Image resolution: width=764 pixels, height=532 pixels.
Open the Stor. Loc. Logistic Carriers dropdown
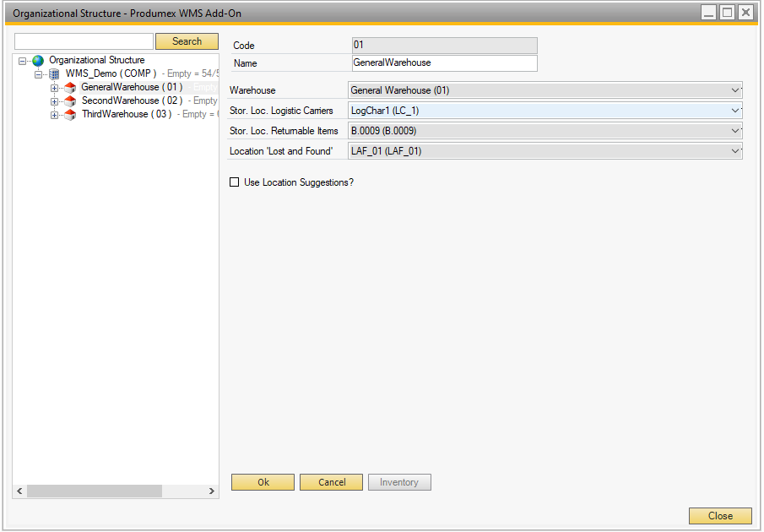[735, 111]
